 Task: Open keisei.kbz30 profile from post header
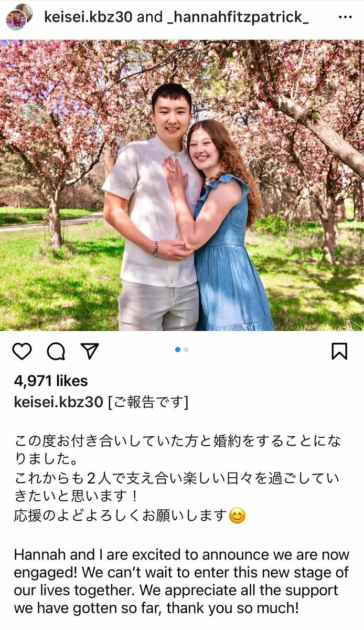click(88, 17)
